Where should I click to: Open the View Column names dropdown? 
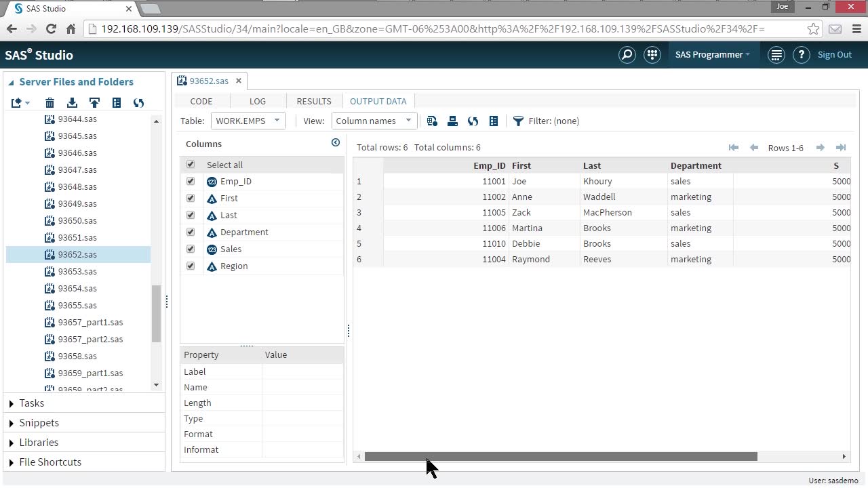click(x=374, y=121)
